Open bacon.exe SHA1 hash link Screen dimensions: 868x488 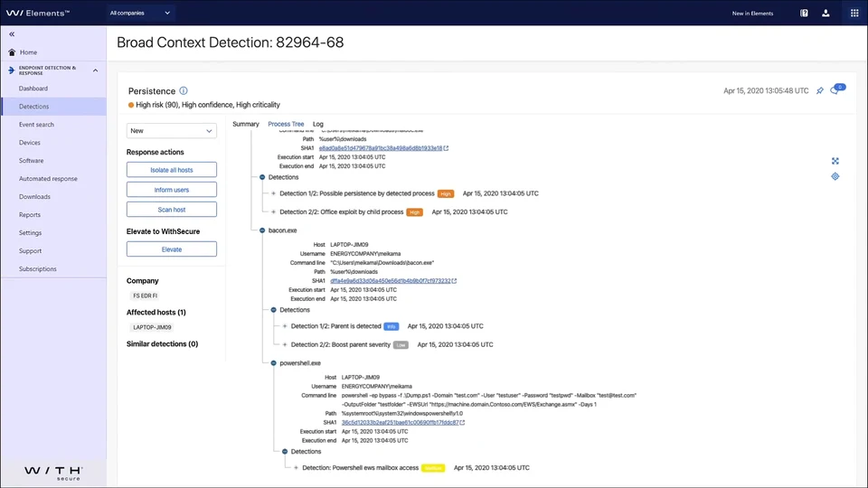(x=391, y=281)
